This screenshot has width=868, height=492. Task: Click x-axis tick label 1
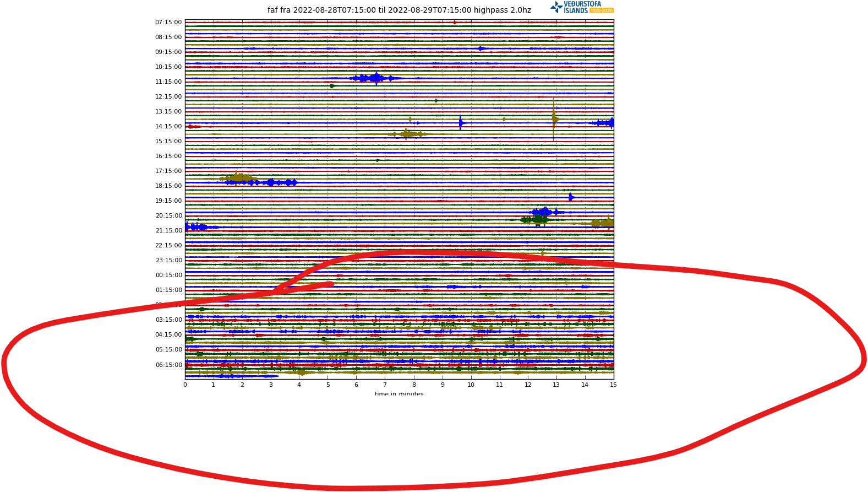tap(214, 385)
